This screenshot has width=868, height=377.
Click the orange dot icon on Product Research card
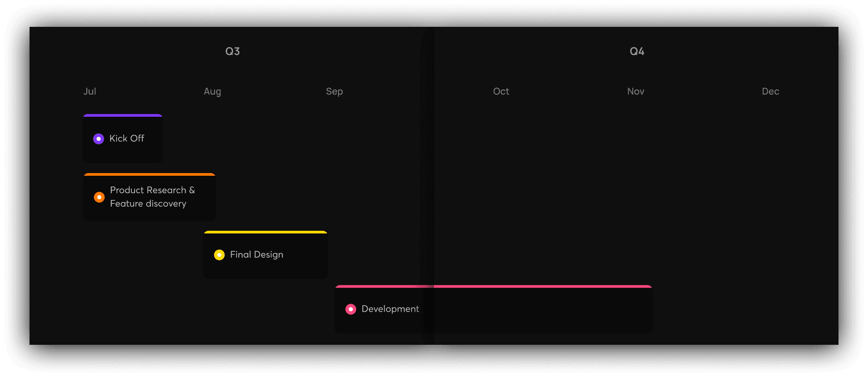point(99,197)
